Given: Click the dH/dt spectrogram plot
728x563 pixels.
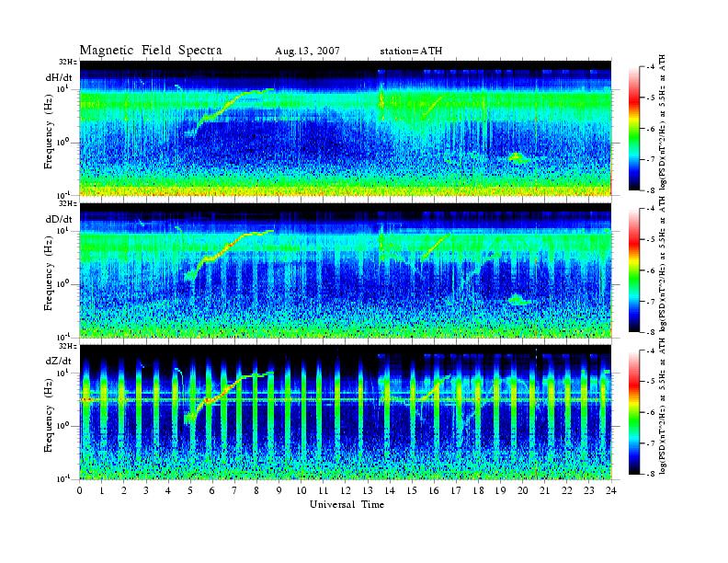Looking at the screenshot, I should (346, 128).
